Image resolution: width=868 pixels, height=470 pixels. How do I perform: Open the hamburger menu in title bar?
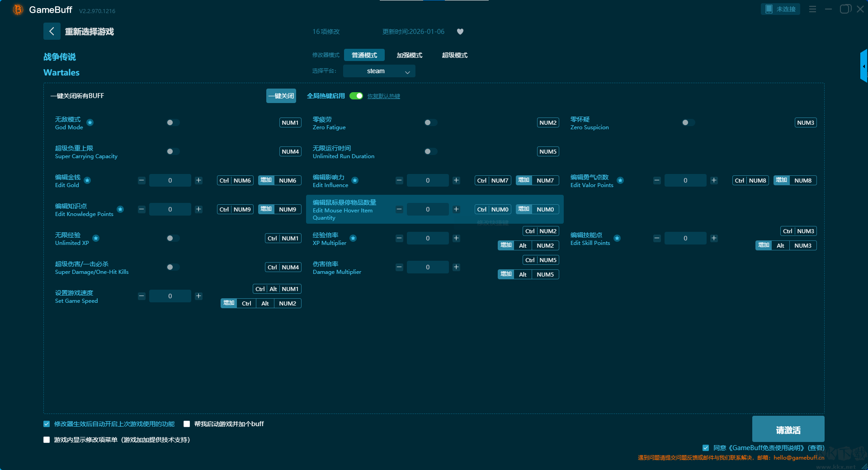[x=812, y=9]
